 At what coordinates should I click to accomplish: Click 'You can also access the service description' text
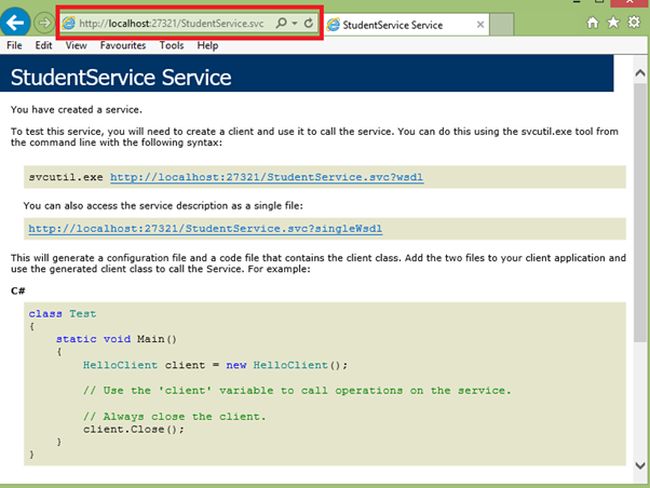pos(163,206)
